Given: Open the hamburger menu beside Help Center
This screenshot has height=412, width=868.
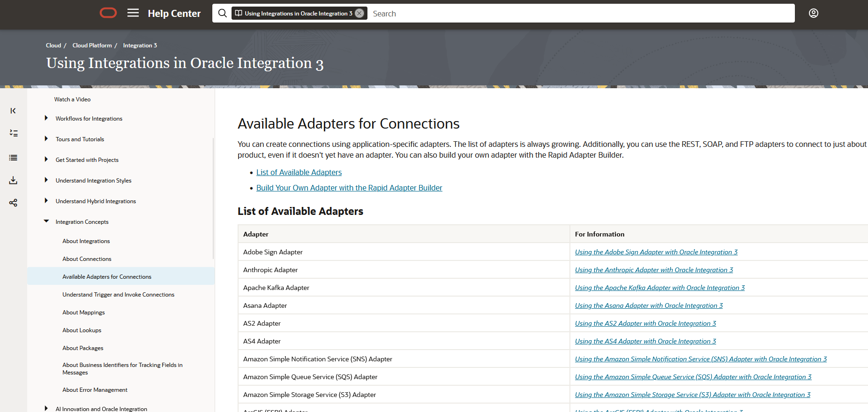Looking at the screenshot, I should pyautogui.click(x=133, y=13).
